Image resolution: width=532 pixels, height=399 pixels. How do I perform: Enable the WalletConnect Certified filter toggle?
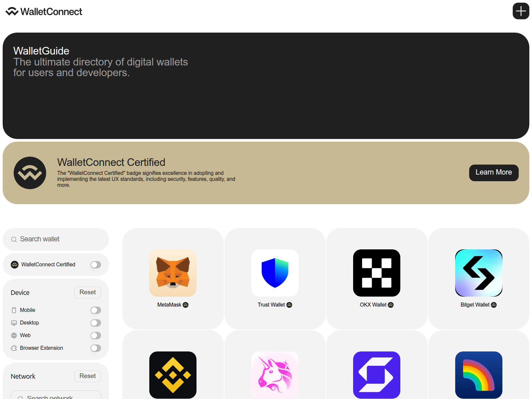[96, 265]
